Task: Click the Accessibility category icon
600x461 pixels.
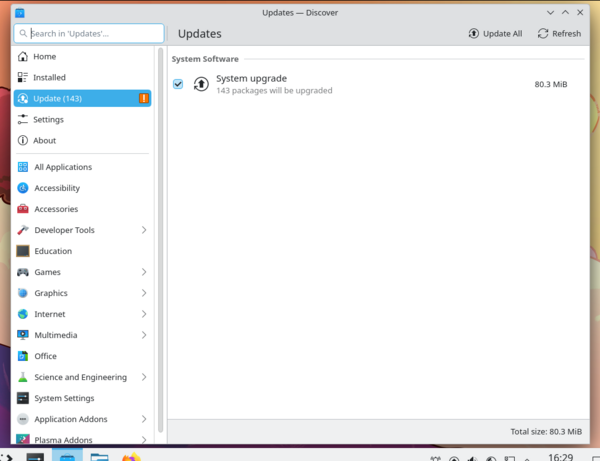Action: point(23,188)
